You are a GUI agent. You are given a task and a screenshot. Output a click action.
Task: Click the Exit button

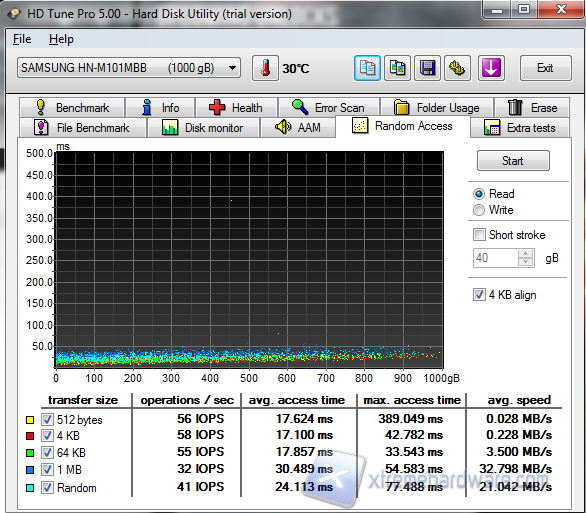click(545, 68)
